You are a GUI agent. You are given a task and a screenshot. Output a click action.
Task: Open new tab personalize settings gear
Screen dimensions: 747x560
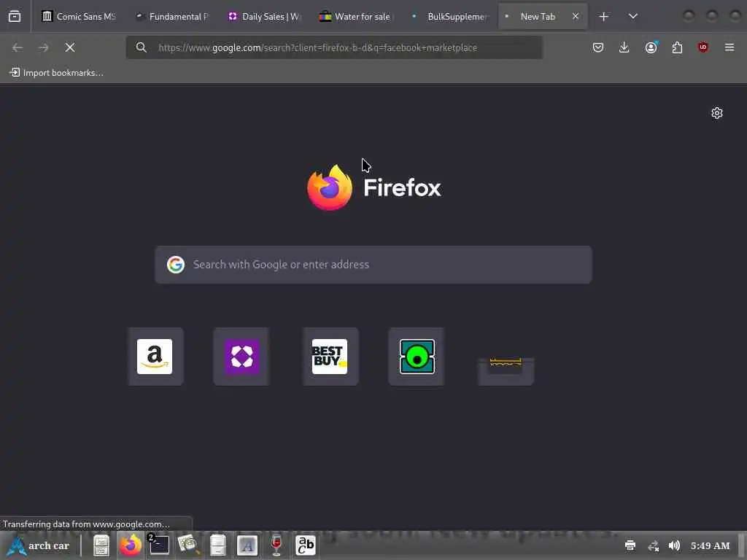click(x=716, y=113)
